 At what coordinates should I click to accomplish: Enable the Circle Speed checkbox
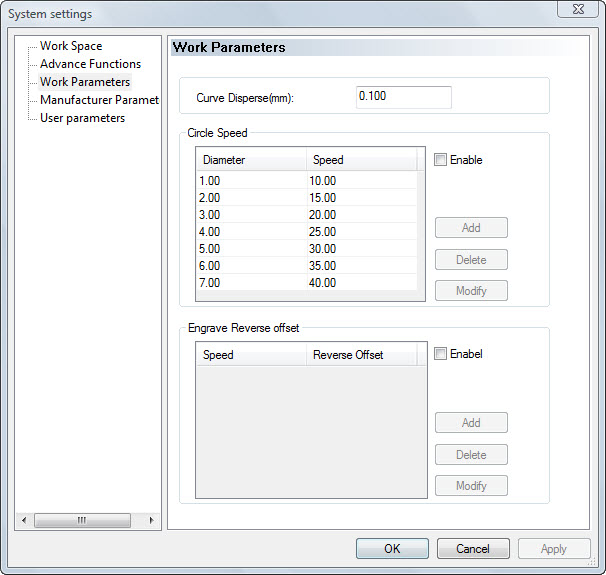click(441, 160)
